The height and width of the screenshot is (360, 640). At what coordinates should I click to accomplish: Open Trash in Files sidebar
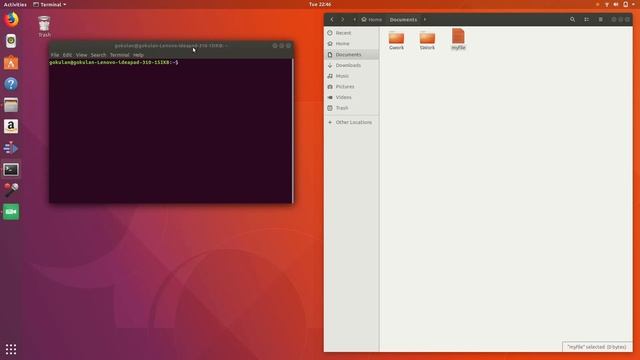pyautogui.click(x=351, y=108)
